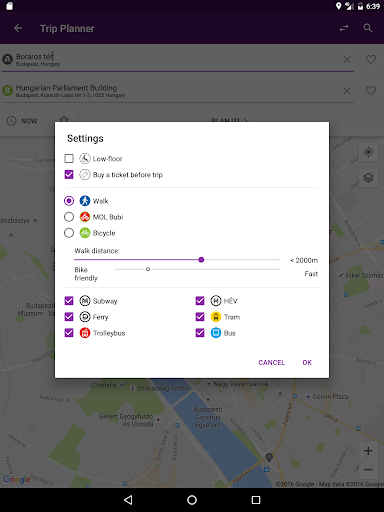This screenshot has width=384, height=512.
Task: Confirm settings with OK
Action: [307, 362]
